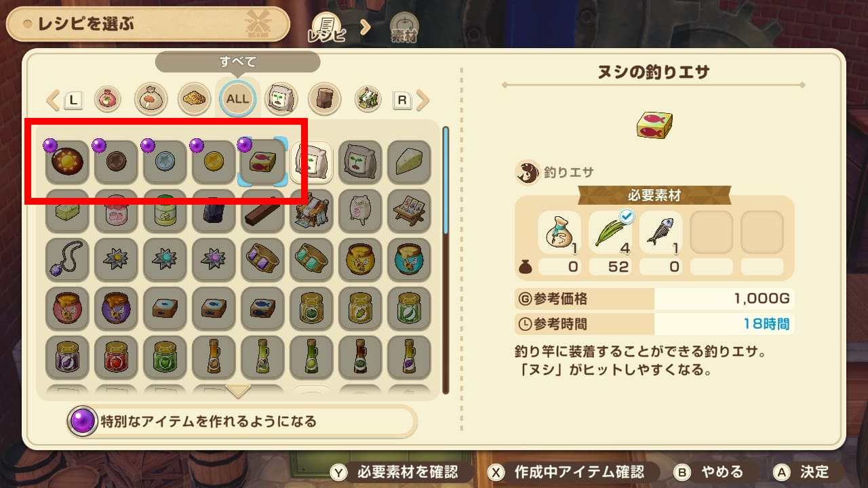This screenshot has height=488, width=868.
Task: Select the sun medal recipe icon
Action: [x=67, y=163]
